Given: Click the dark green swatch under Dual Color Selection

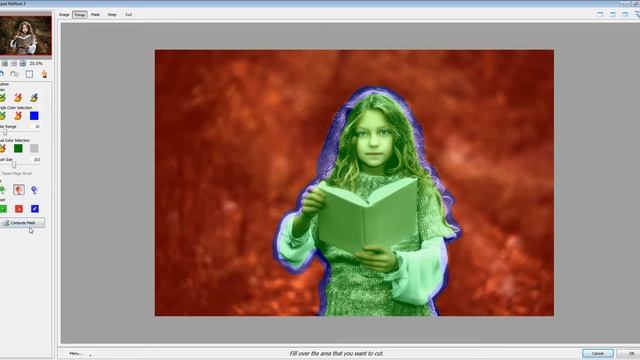Looking at the screenshot, I should [18, 149].
